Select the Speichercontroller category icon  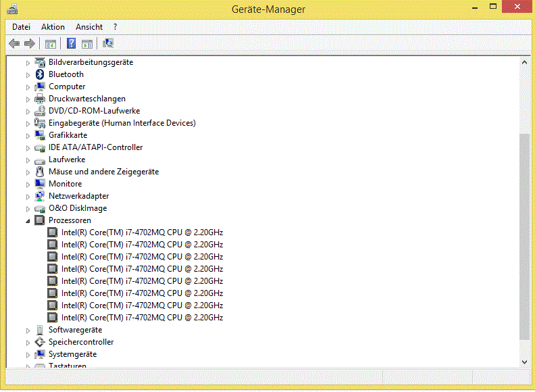[40, 342]
